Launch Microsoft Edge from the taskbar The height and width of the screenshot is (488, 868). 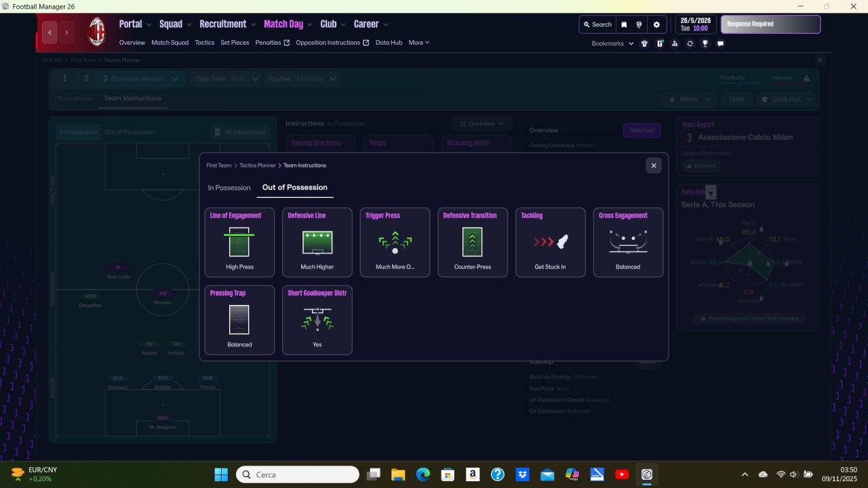422,474
